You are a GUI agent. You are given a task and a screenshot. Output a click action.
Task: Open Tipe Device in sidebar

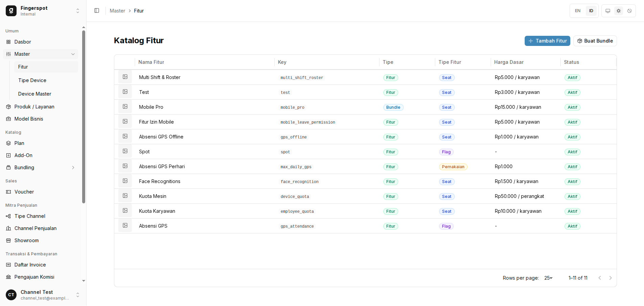[46, 80]
